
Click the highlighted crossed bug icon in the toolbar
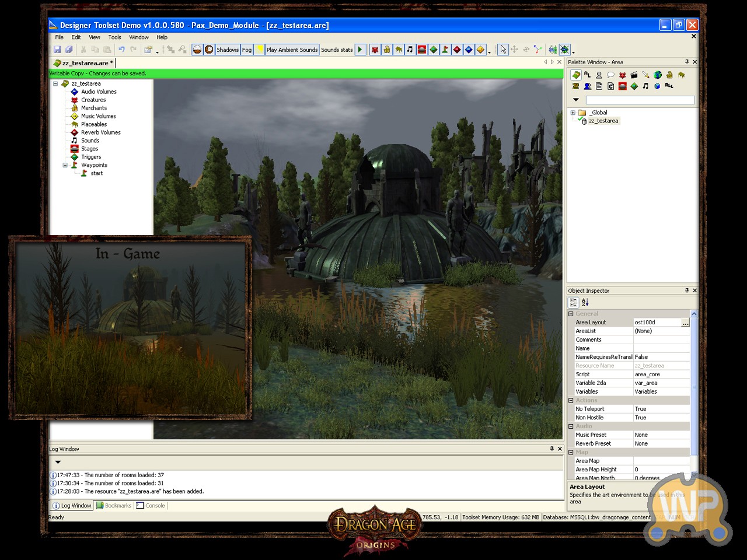564,50
